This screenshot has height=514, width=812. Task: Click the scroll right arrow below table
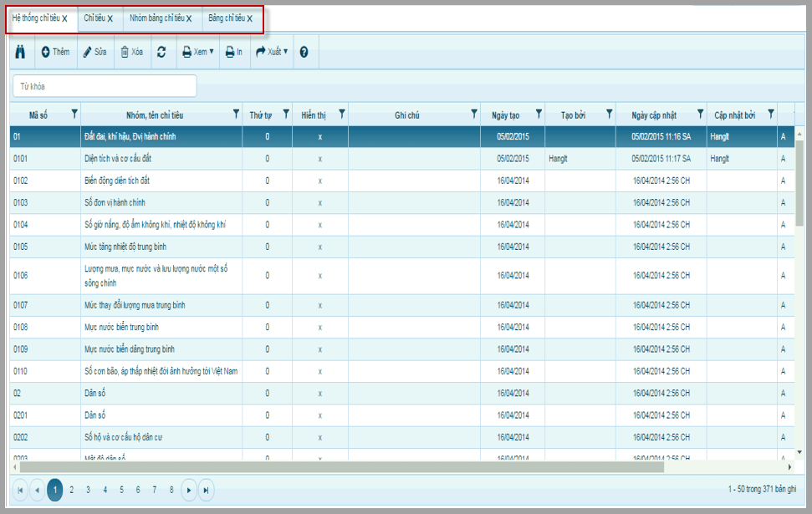(789, 467)
